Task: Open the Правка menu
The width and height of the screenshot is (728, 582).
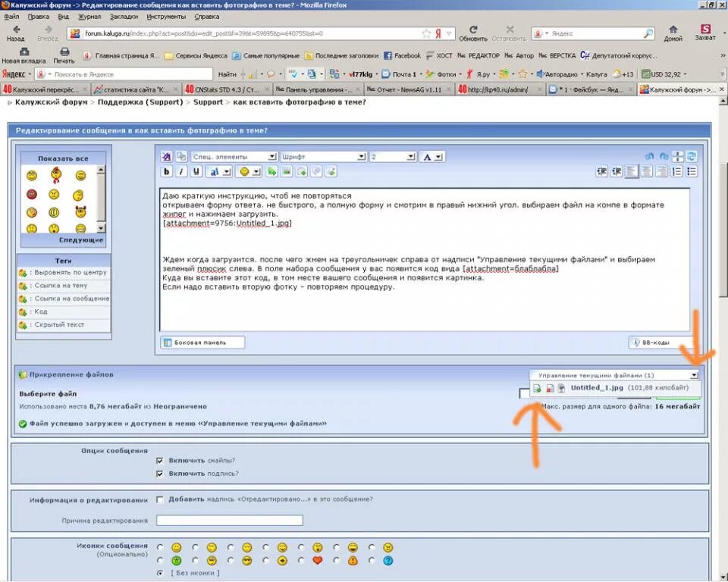Action: (38, 17)
